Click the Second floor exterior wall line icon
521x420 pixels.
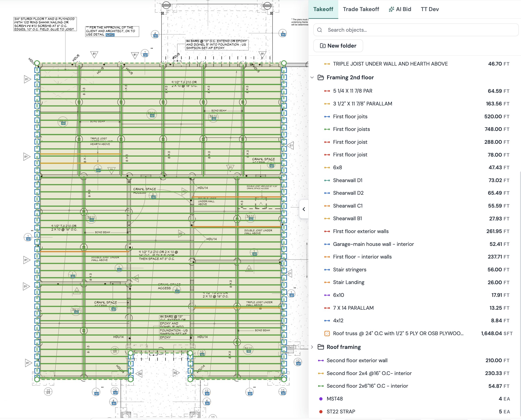click(321, 360)
